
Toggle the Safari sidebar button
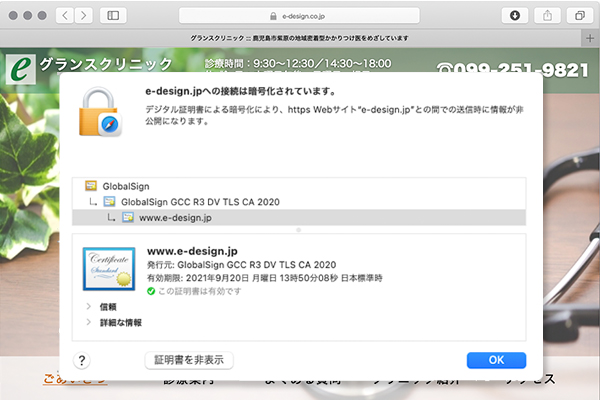[x=113, y=15]
